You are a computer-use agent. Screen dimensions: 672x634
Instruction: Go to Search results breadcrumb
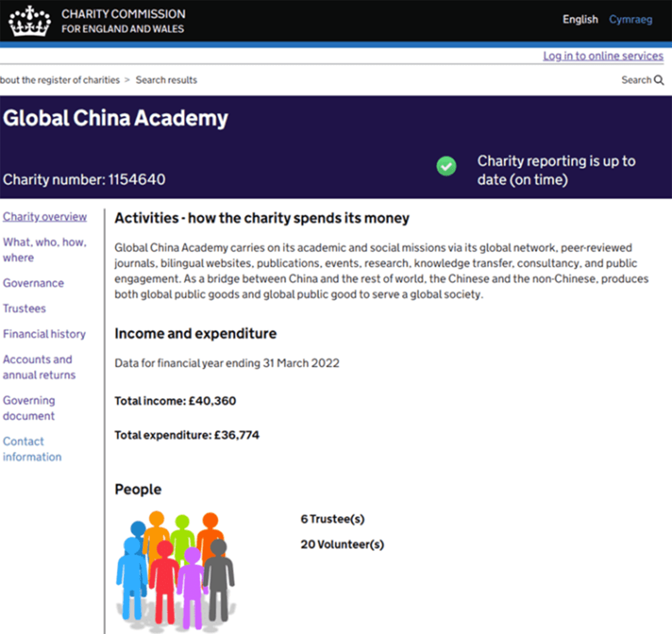(x=166, y=80)
